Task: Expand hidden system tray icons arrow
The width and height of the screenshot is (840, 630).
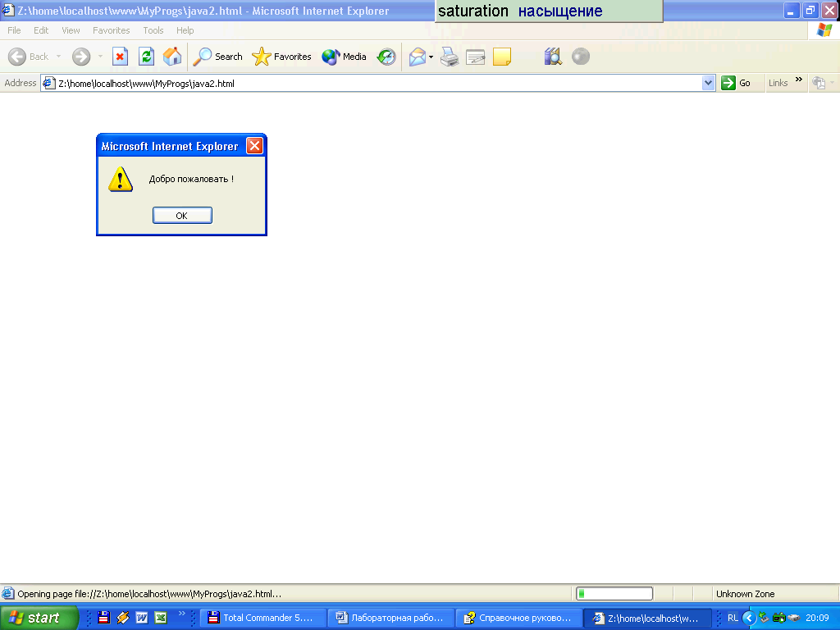Action: 749,618
